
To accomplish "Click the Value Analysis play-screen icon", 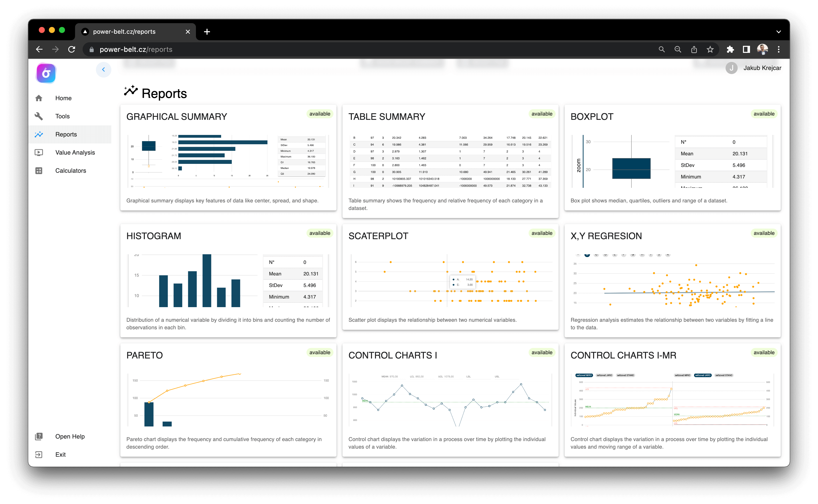I will pos(39,152).
